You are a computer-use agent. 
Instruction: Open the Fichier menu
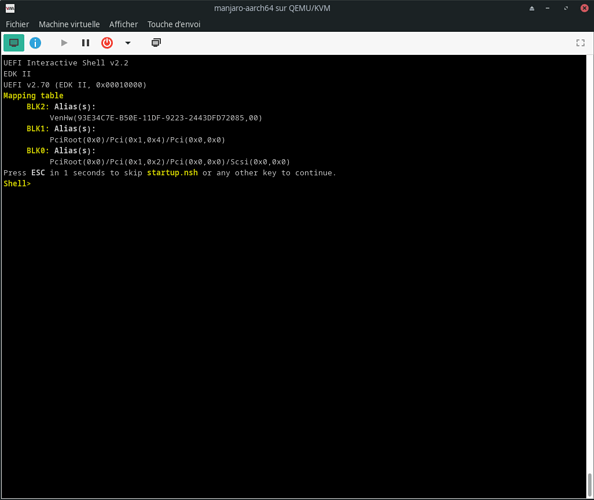click(17, 24)
